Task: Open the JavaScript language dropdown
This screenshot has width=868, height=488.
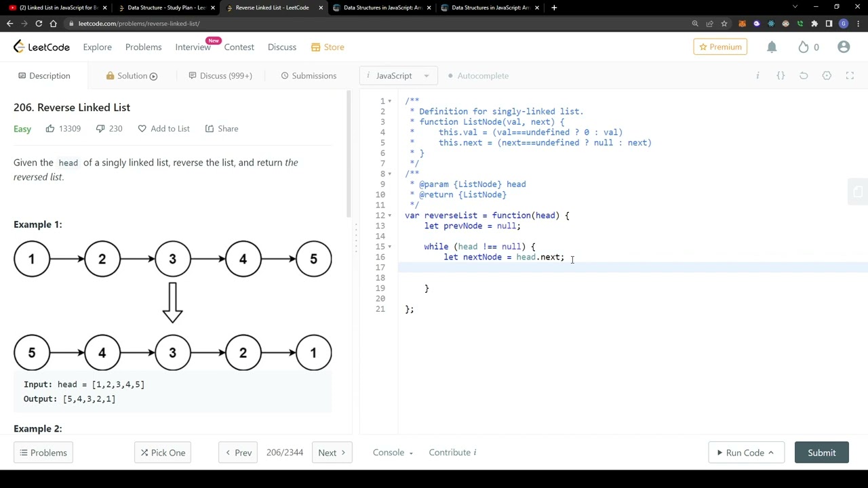Action: [398, 76]
